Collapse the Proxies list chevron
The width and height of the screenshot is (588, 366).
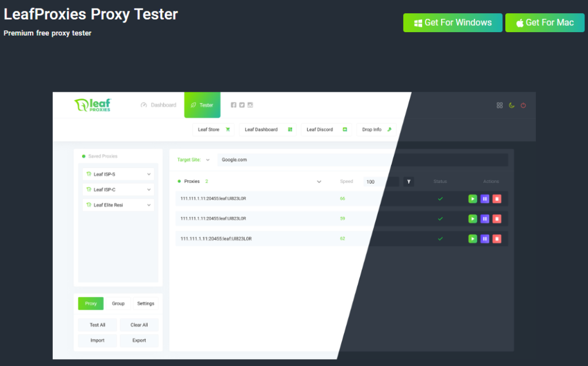[x=319, y=181]
